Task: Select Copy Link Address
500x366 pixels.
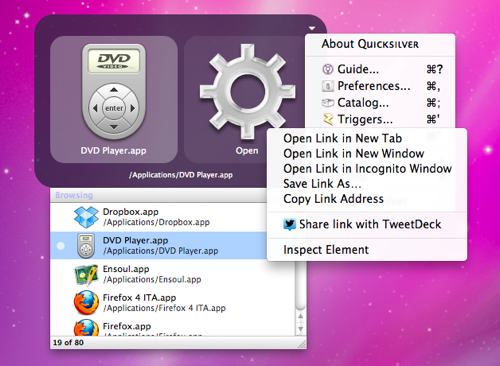Action: (x=367, y=199)
